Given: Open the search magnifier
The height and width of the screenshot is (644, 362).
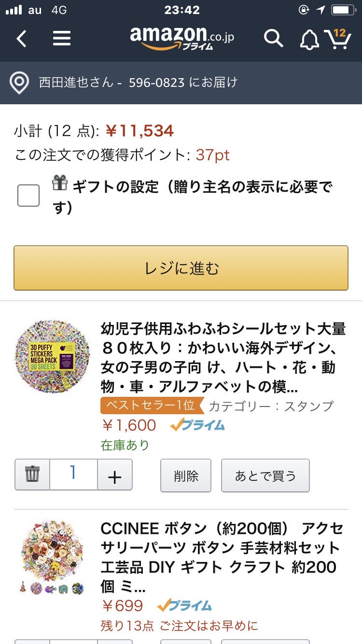Looking at the screenshot, I should [x=273, y=38].
